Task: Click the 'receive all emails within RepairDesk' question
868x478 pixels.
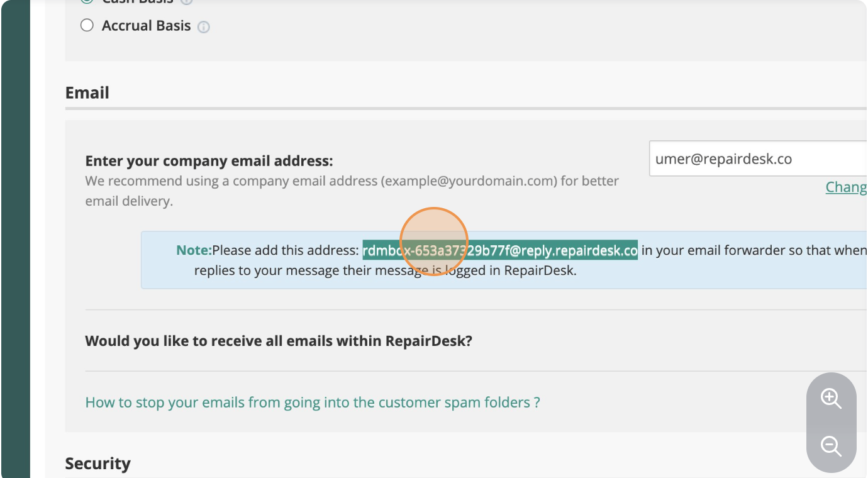Action: pos(279,341)
